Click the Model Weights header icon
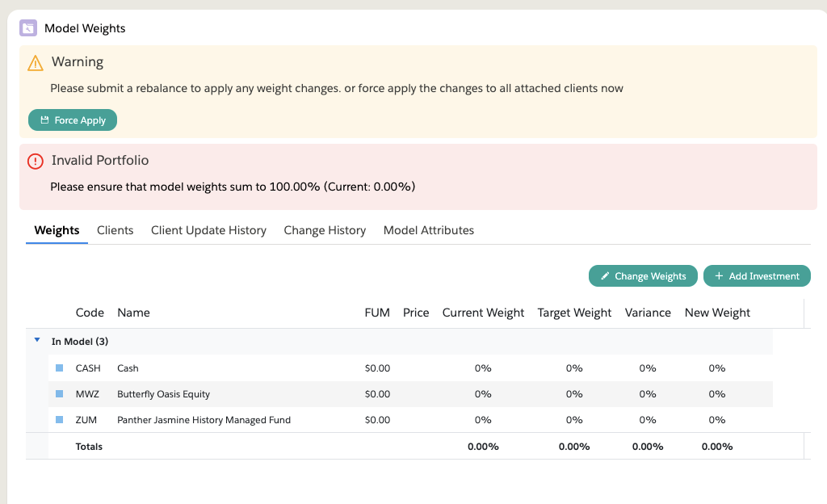 pyautogui.click(x=28, y=28)
